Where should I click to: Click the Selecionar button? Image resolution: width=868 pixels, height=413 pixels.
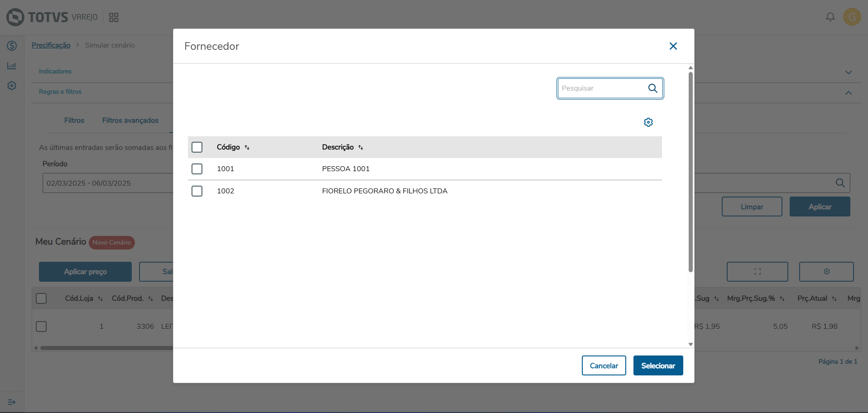[x=658, y=365]
